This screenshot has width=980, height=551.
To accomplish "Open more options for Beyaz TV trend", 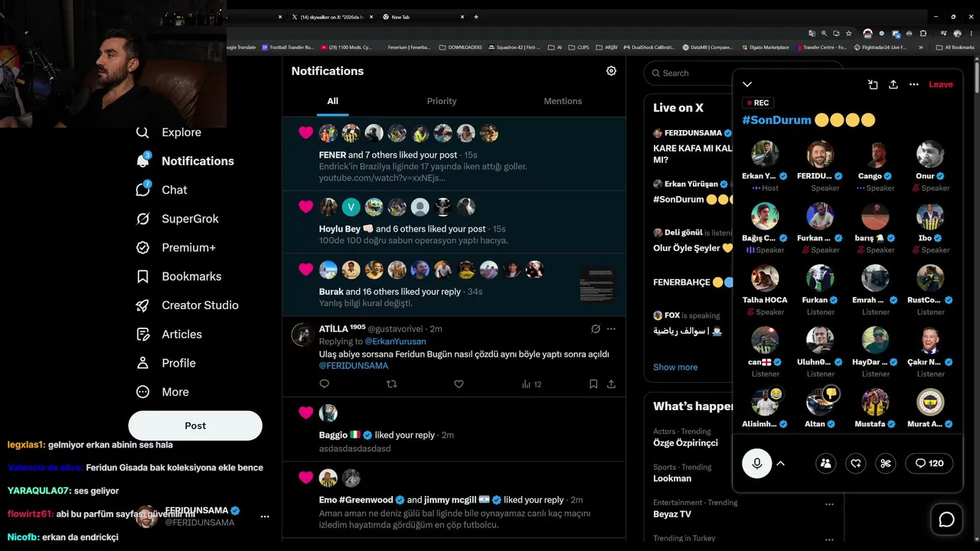I will coord(829,504).
